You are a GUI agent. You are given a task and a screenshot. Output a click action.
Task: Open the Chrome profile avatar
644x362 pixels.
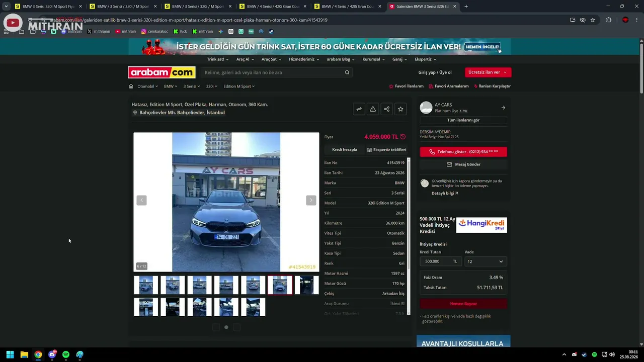coord(625,20)
